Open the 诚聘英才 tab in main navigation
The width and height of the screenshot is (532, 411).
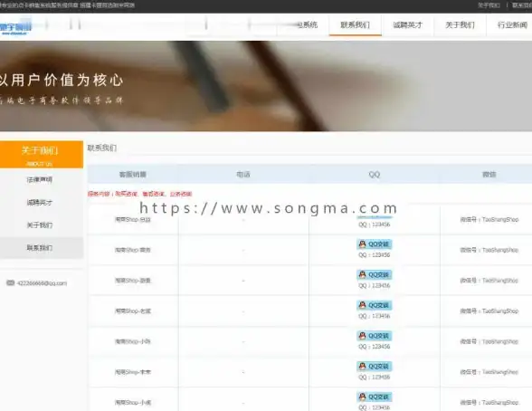click(407, 24)
